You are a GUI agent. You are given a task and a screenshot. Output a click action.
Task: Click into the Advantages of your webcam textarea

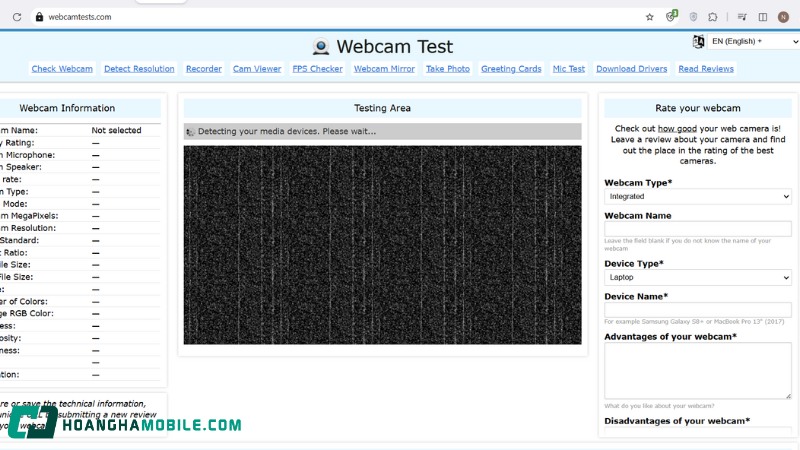coord(697,370)
